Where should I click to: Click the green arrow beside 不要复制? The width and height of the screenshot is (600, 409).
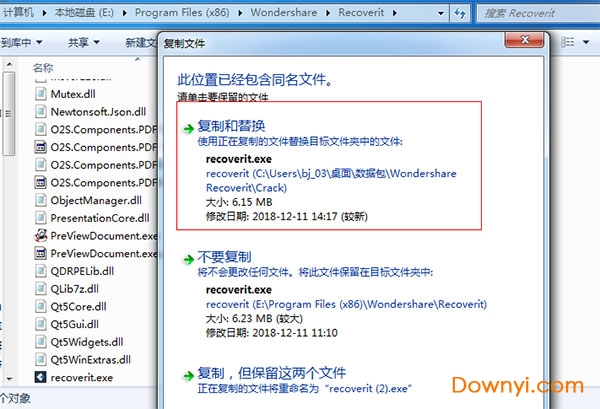(188, 259)
